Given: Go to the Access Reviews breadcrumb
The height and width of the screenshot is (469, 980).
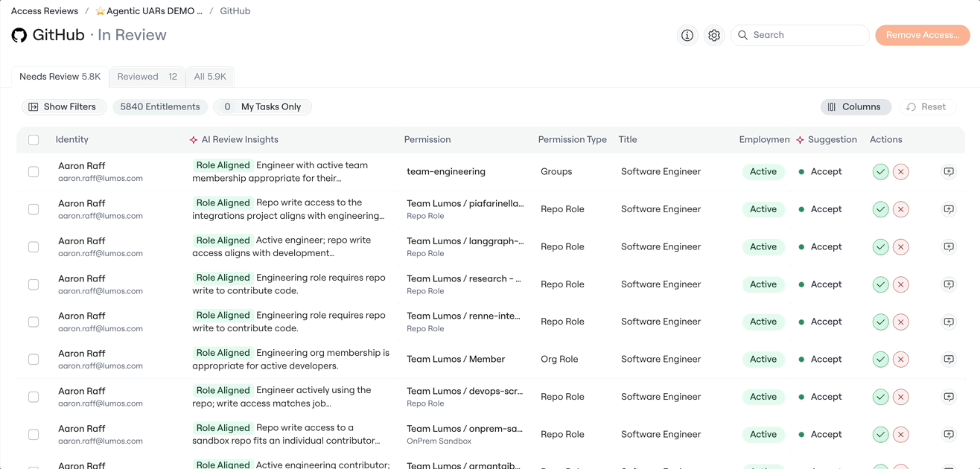Looking at the screenshot, I should tap(45, 11).
